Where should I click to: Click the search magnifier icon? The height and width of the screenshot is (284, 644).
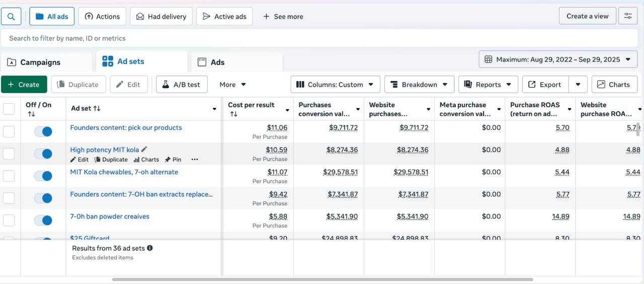(11, 16)
